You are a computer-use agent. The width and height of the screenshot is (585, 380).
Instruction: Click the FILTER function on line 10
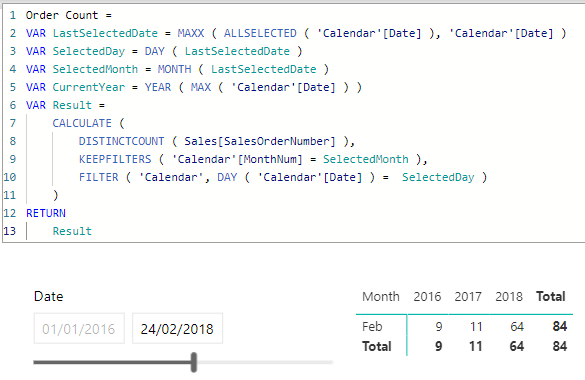pos(98,177)
